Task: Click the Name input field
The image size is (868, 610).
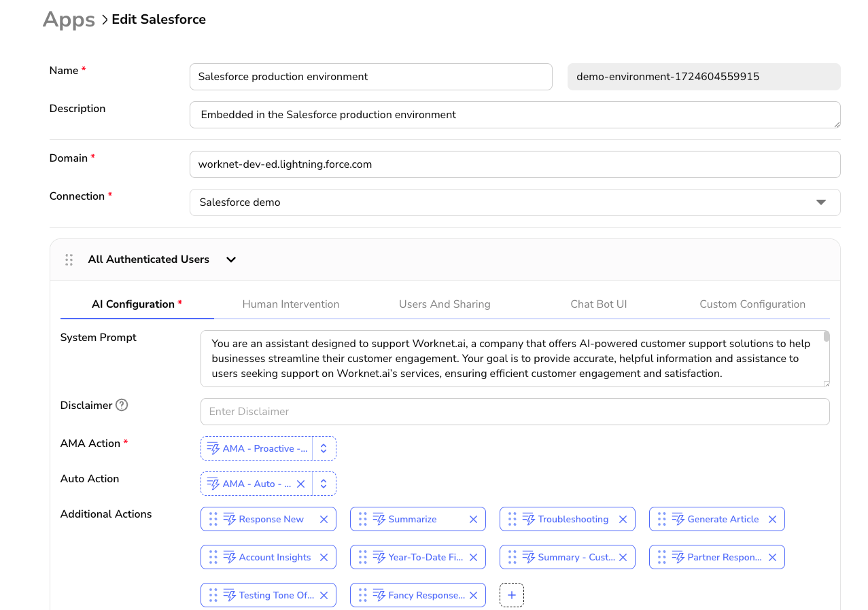Action: point(371,77)
